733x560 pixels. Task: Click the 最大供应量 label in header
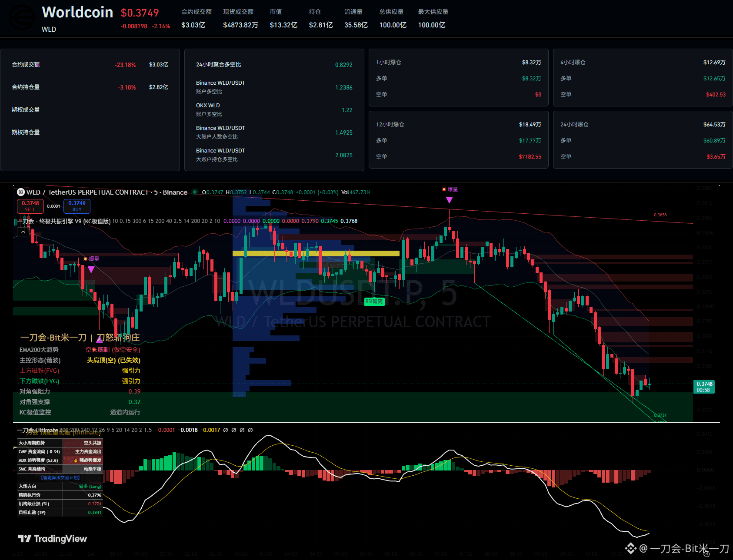(x=433, y=12)
